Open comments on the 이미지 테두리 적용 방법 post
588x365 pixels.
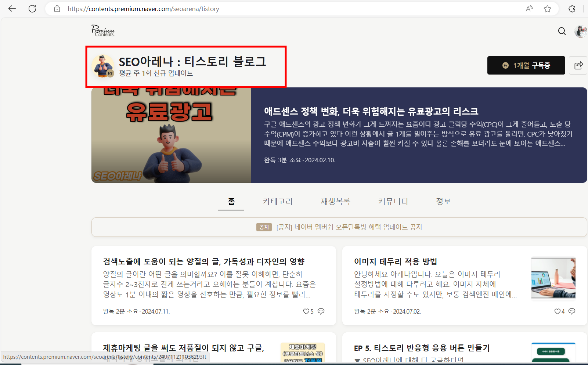point(572,311)
